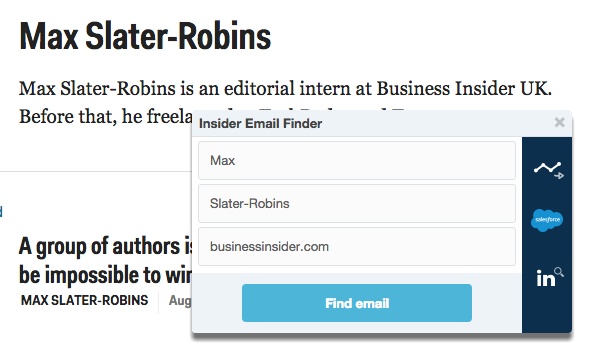
Task: Close the Insider Email Finder popup
Action: coord(559,122)
